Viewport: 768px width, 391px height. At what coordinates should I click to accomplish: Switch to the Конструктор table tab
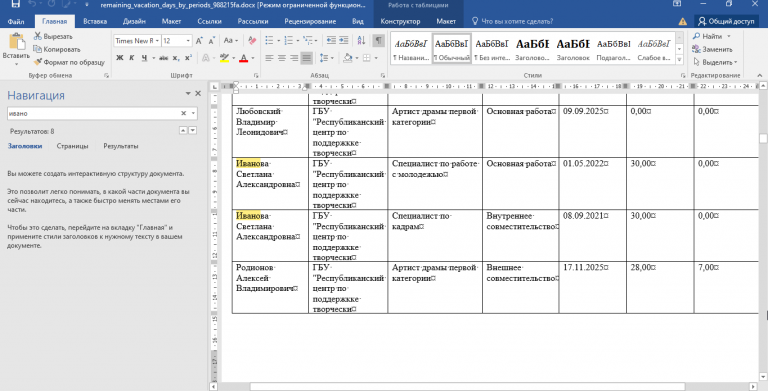(400, 22)
